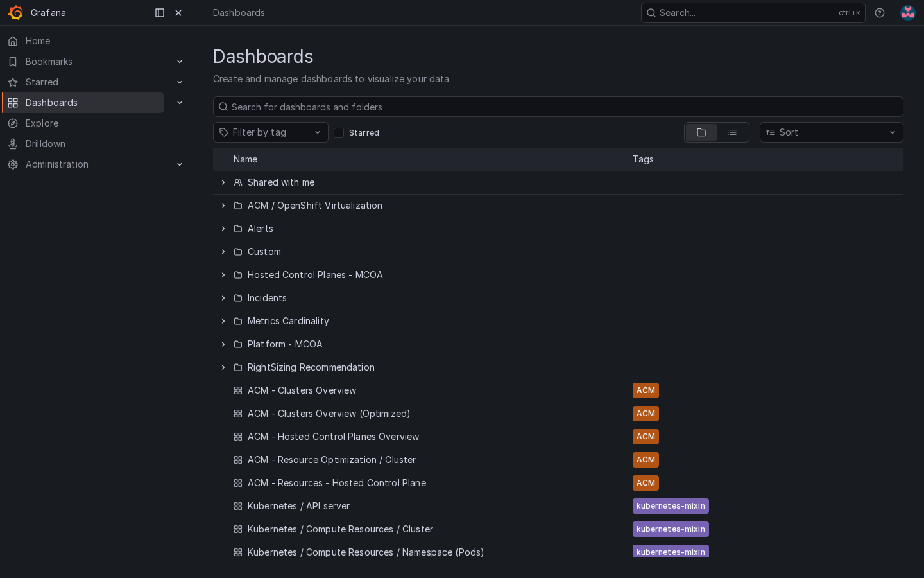924x578 pixels.
Task: Click the Shared with me people icon
Action: 238,182
